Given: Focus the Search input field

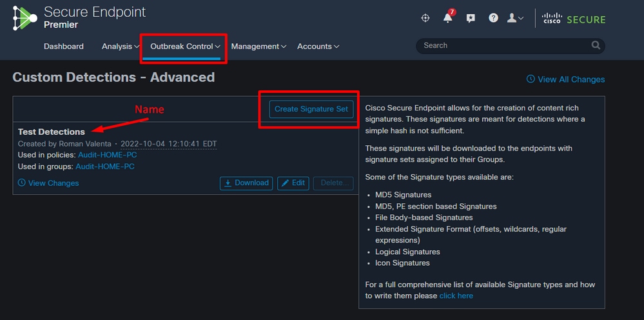Looking at the screenshot, I should 511,46.
